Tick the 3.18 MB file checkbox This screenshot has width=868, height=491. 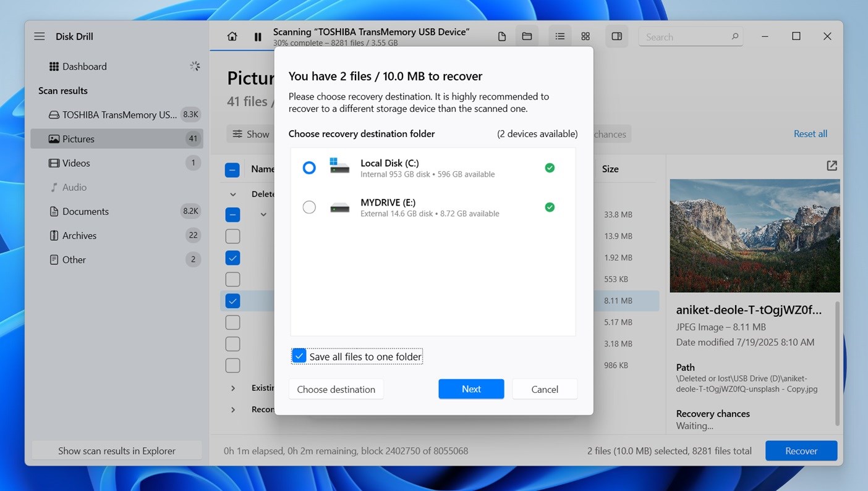click(x=232, y=343)
